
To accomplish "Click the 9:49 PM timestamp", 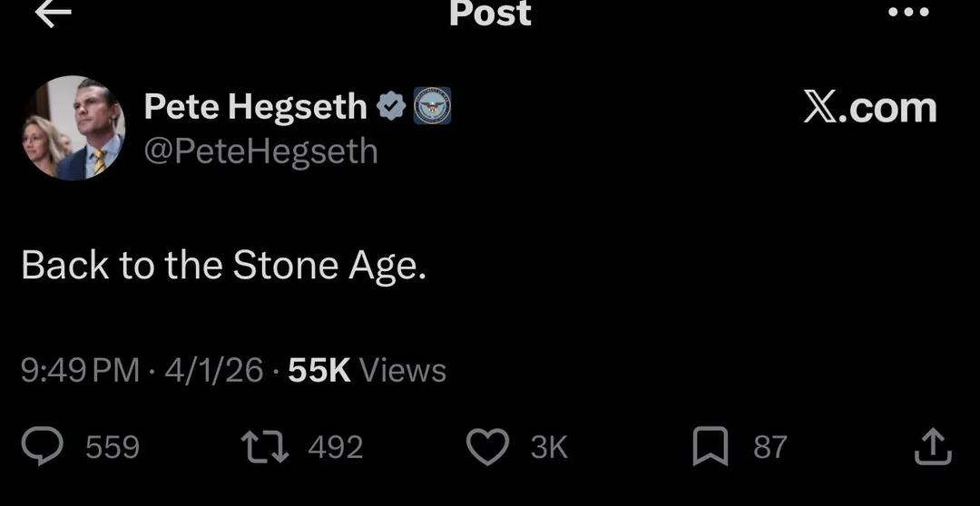I will point(80,370).
